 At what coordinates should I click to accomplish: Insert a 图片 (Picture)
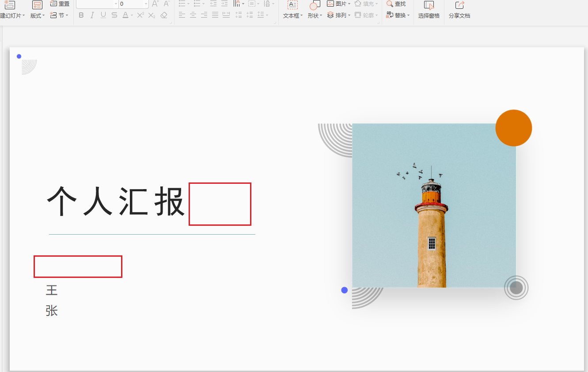337,4
